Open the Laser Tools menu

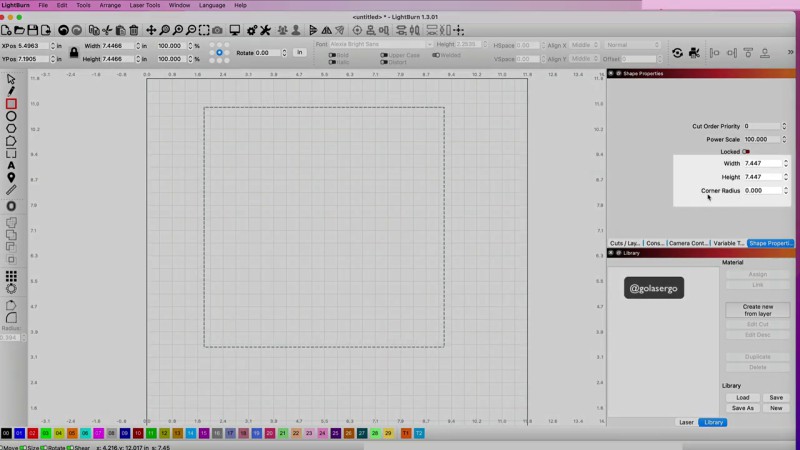[144, 5]
